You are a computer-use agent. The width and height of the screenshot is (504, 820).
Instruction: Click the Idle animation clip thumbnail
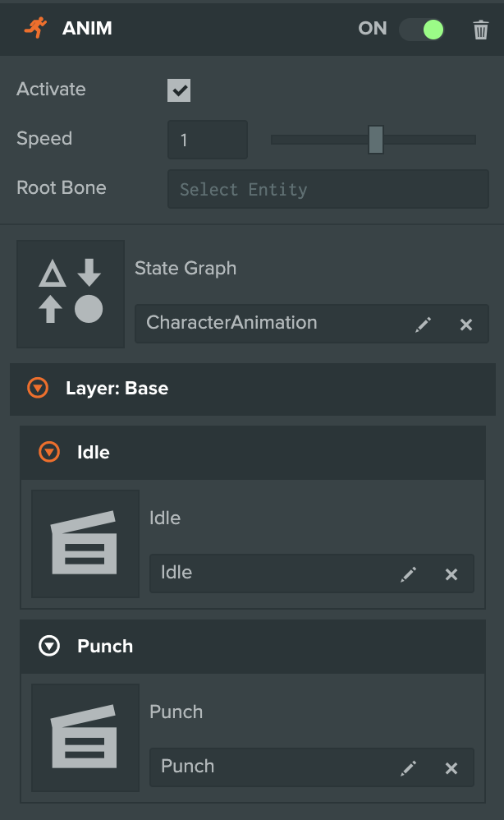85,544
